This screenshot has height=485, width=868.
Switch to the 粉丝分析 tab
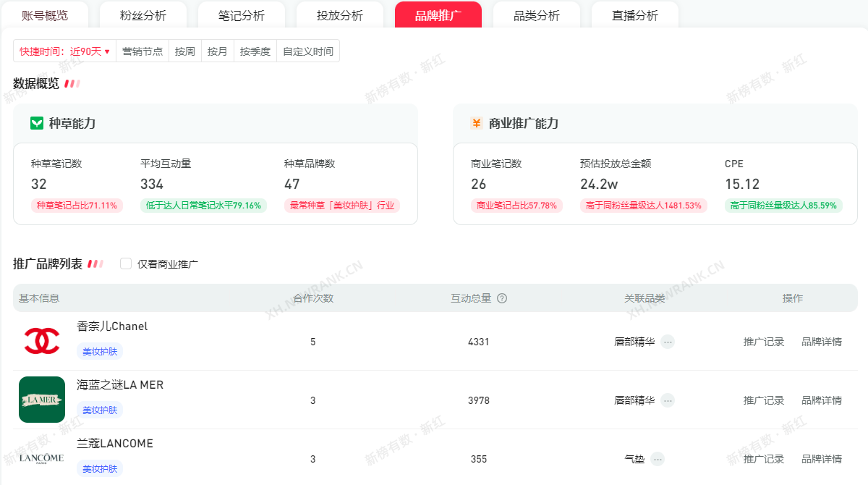pyautogui.click(x=143, y=15)
